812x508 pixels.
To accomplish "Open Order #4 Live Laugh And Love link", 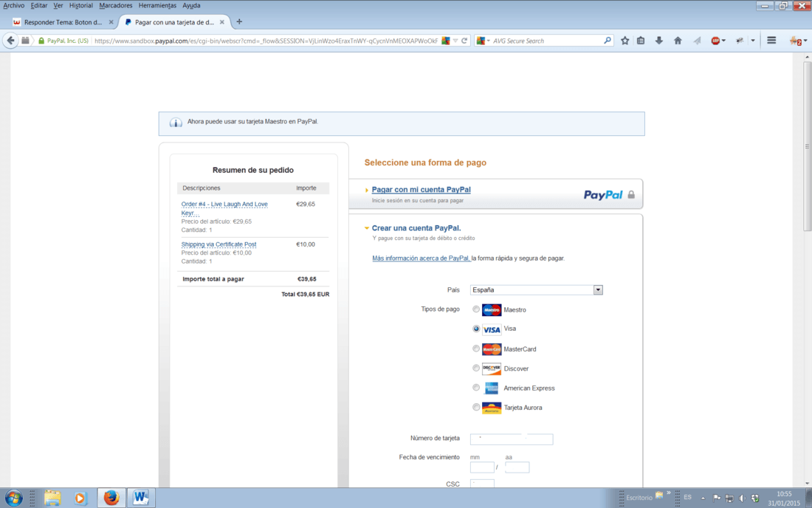I will click(x=224, y=208).
